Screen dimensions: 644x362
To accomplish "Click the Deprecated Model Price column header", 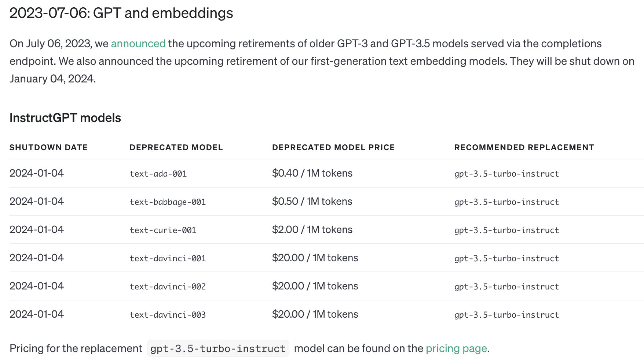I will pos(333,147).
